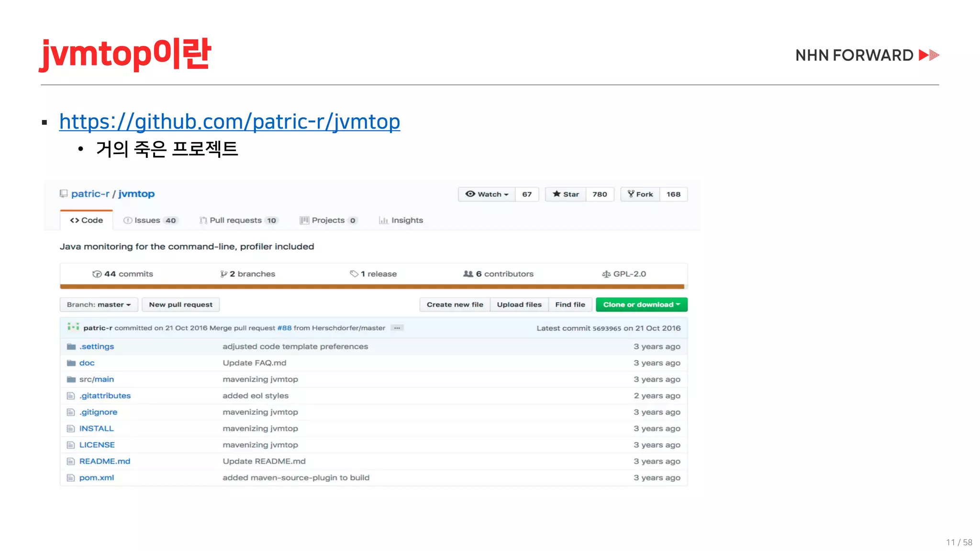Viewport: 980px width, 551px height.
Task: Click the fork count 168
Action: click(673, 194)
